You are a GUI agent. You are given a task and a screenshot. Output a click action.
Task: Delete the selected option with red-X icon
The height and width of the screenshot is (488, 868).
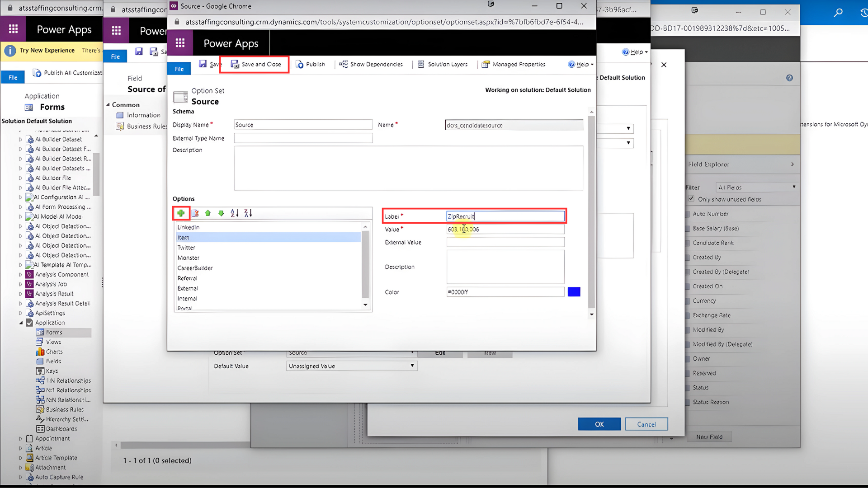pyautogui.click(x=195, y=213)
